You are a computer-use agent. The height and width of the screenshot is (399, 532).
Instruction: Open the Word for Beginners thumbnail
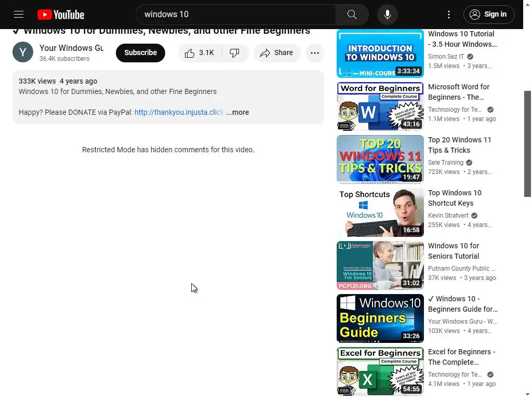click(380, 106)
